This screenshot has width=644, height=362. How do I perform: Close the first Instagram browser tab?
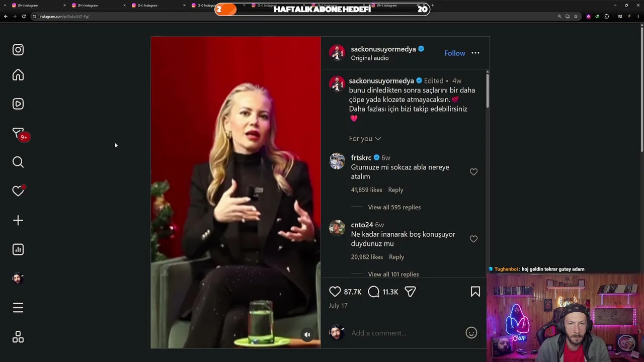point(64,6)
